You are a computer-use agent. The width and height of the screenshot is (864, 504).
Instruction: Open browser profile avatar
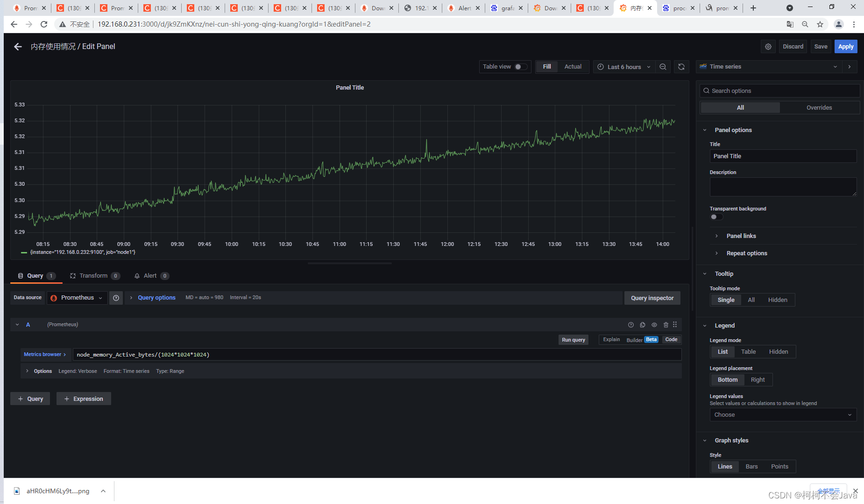coord(839,24)
